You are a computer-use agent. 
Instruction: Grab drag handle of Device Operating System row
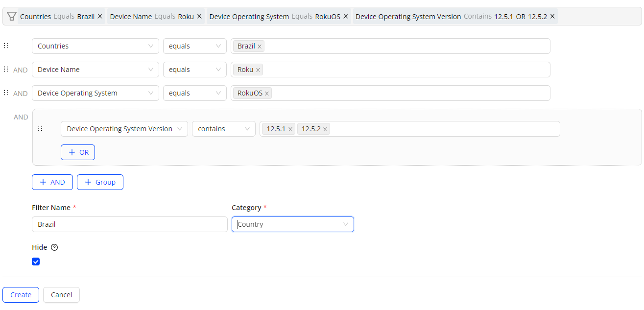(x=6, y=93)
